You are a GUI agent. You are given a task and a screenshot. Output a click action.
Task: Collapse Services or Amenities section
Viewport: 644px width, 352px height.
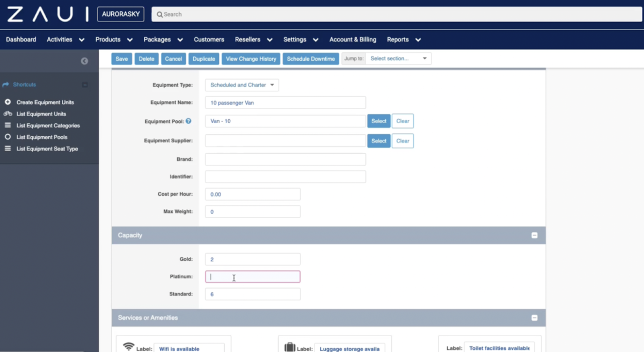[535, 318]
